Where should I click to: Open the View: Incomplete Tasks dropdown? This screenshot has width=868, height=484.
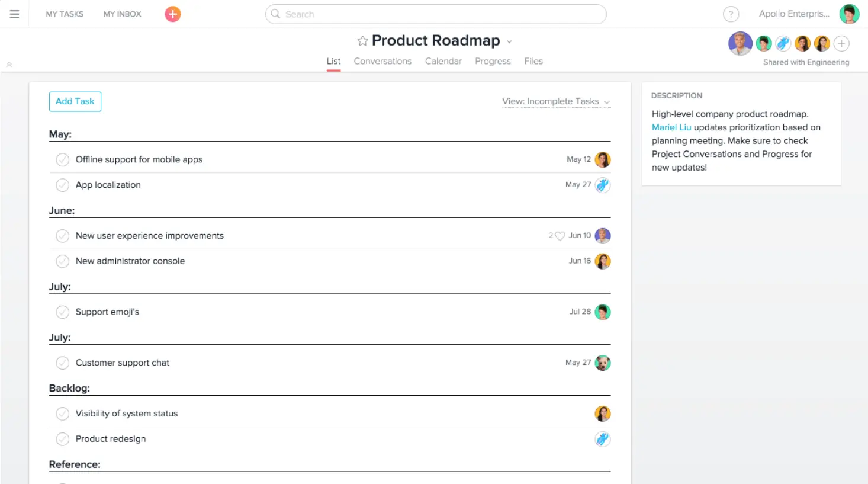(x=555, y=101)
